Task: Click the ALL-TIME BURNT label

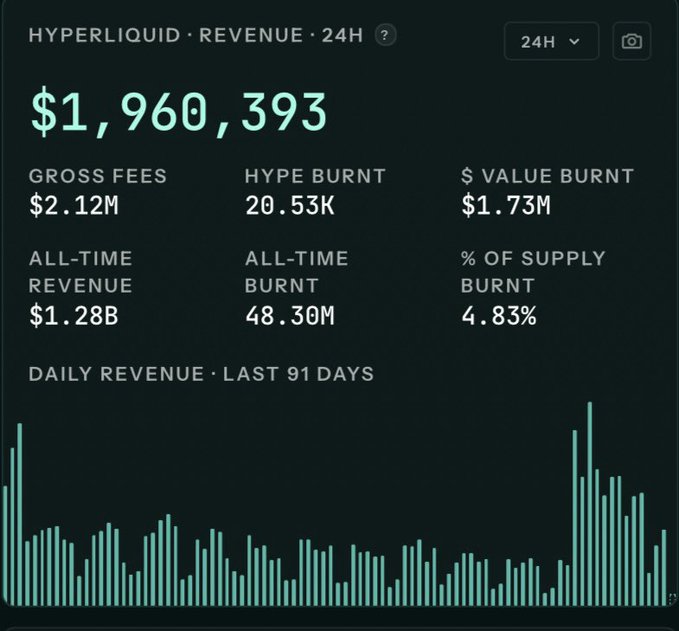Action: pos(297,272)
